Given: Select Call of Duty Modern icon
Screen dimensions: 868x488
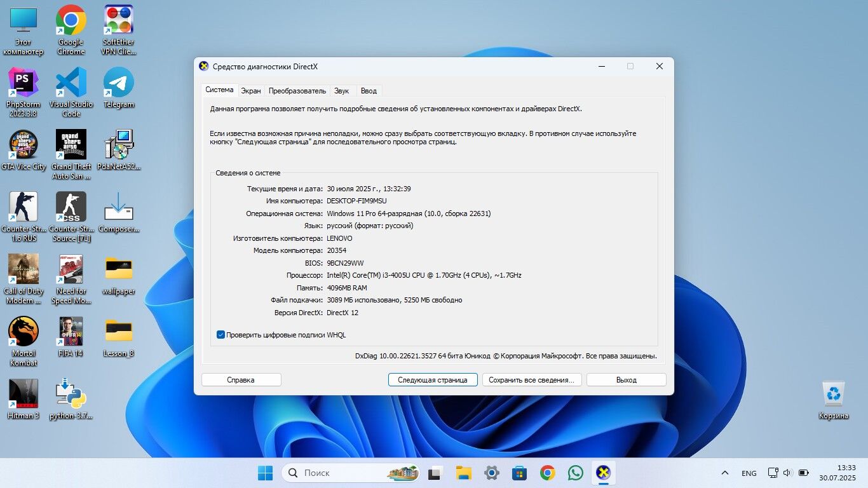Looking at the screenshot, I should tap(24, 279).
